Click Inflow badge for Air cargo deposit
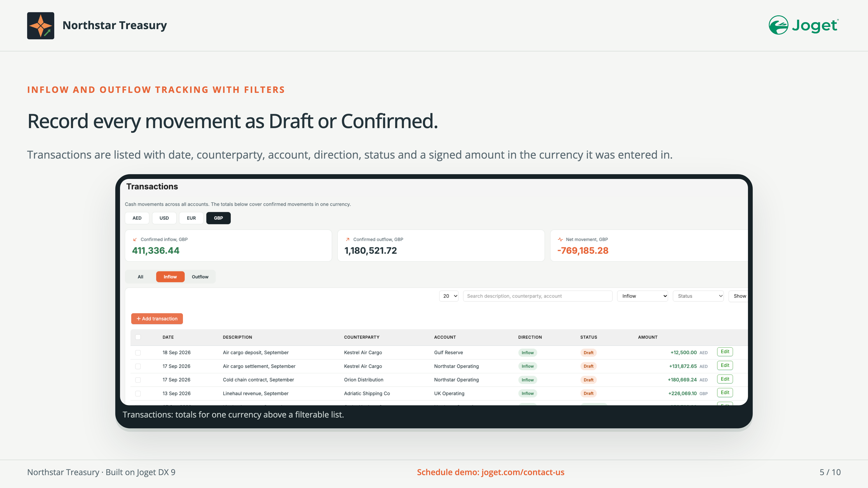This screenshot has height=488, width=868. tap(527, 353)
